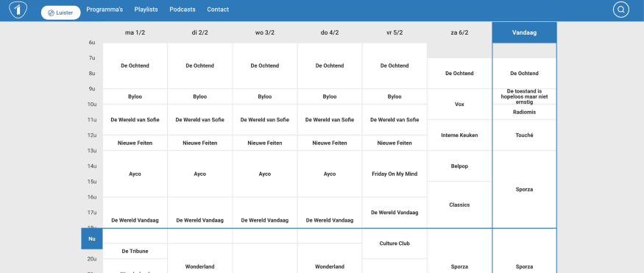Open Vox in the Saturday column
The height and width of the screenshot is (273, 644).
(x=459, y=104)
